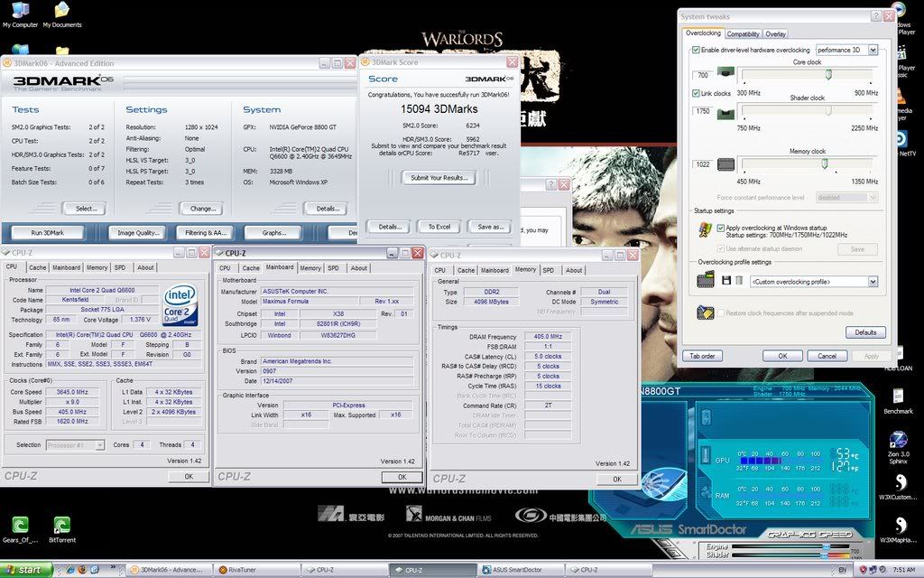Open the W3XCustom desktop yin-yang icon
Screen dimensions: 924x578
(x=898, y=487)
